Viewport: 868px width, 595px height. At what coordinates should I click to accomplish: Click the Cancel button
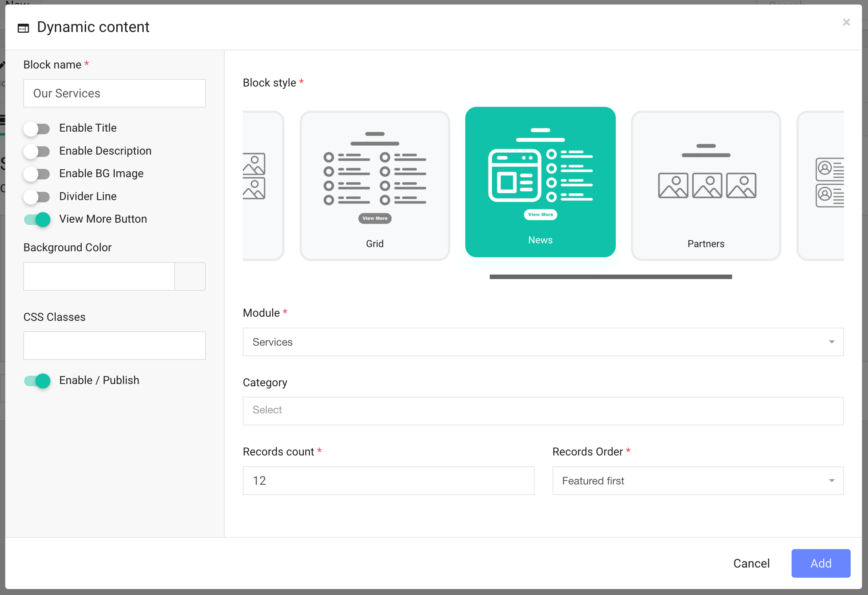point(751,563)
